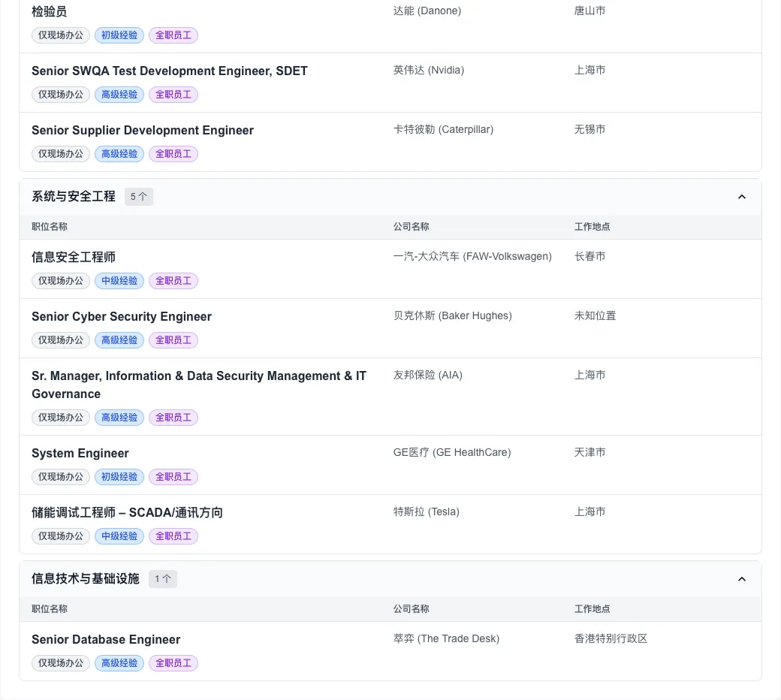Open the 检验员 job listing
Viewport: 781px width, 700px height.
tap(49, 11)
